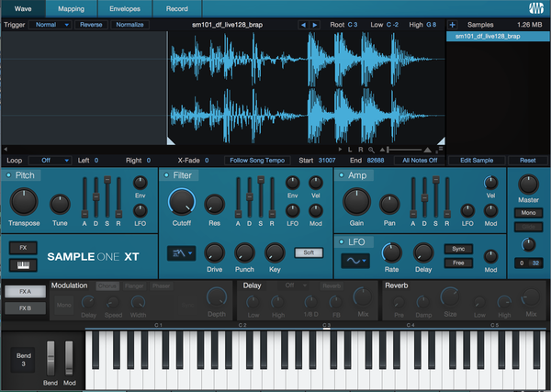Click the Filter Cutoff knob
Image resolution: width=551 pixels, height=392 pixels.
pyautogui.click(x=182, y=202)
